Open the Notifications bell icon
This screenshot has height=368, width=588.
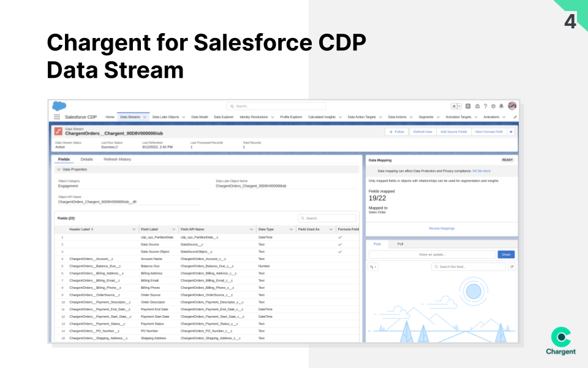pos(502,106)
